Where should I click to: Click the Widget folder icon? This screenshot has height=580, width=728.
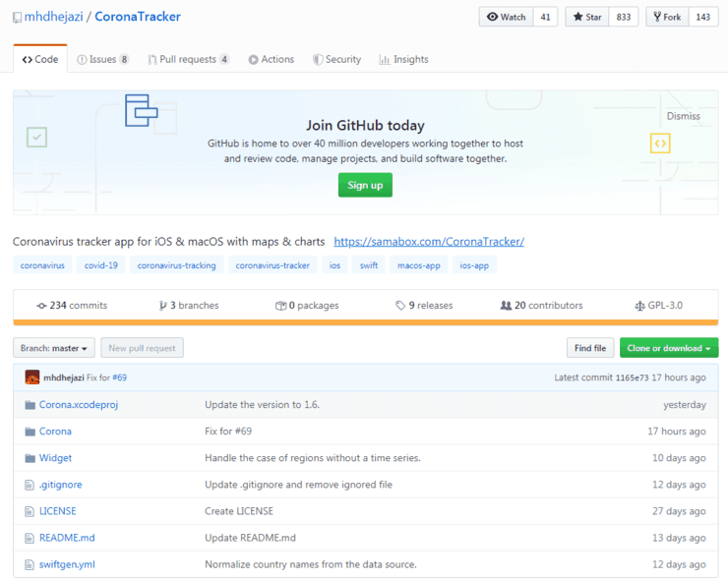coord(30,458)
